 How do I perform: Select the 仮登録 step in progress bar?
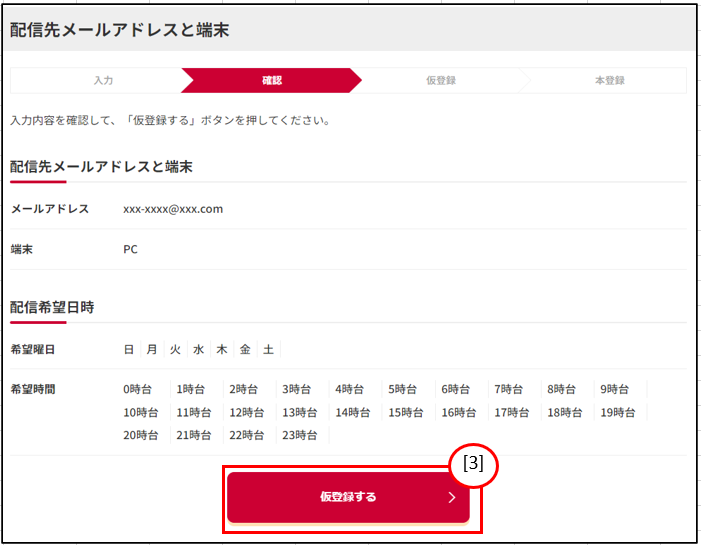(440, 80)
